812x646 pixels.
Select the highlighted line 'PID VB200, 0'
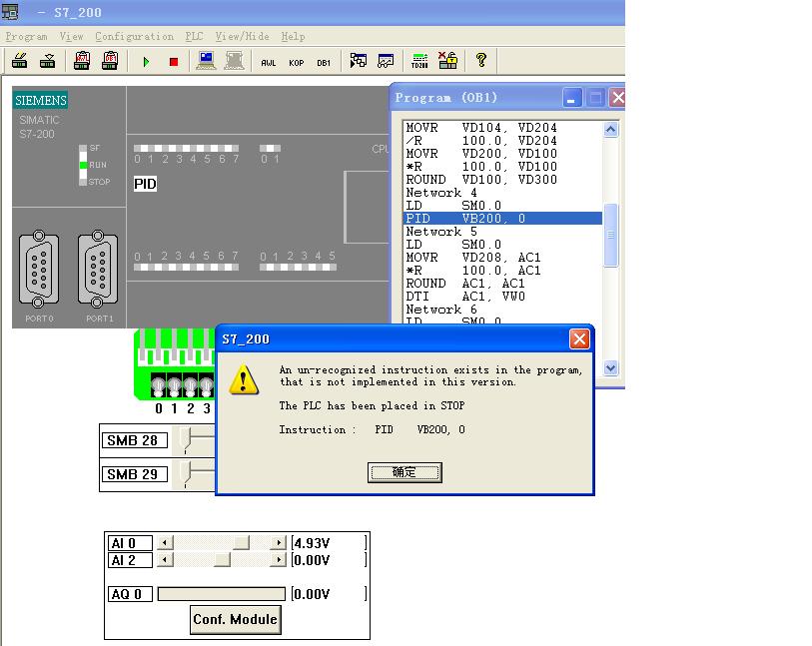click(502, 219)
